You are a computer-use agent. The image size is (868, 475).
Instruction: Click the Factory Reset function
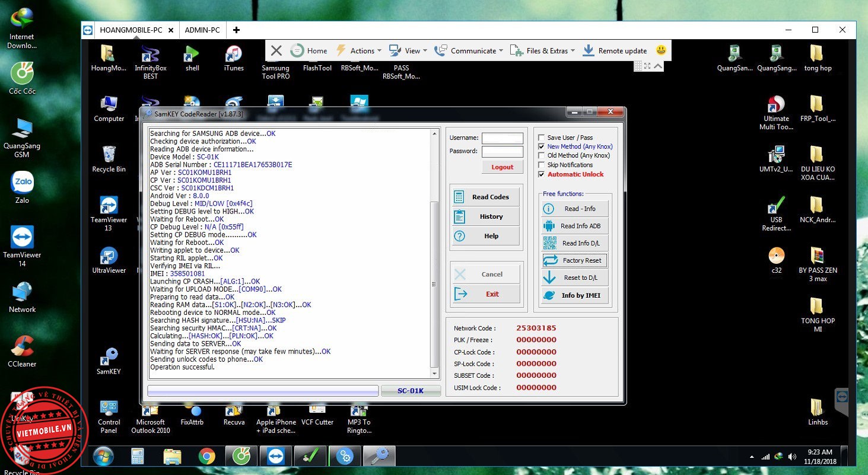574,260
